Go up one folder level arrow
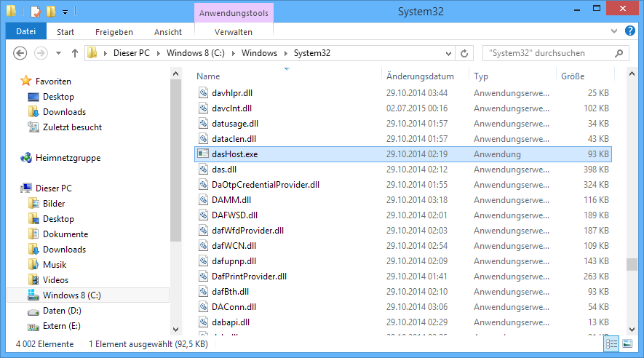This screenshot has width=644, height=358. [x=75, y=53]
